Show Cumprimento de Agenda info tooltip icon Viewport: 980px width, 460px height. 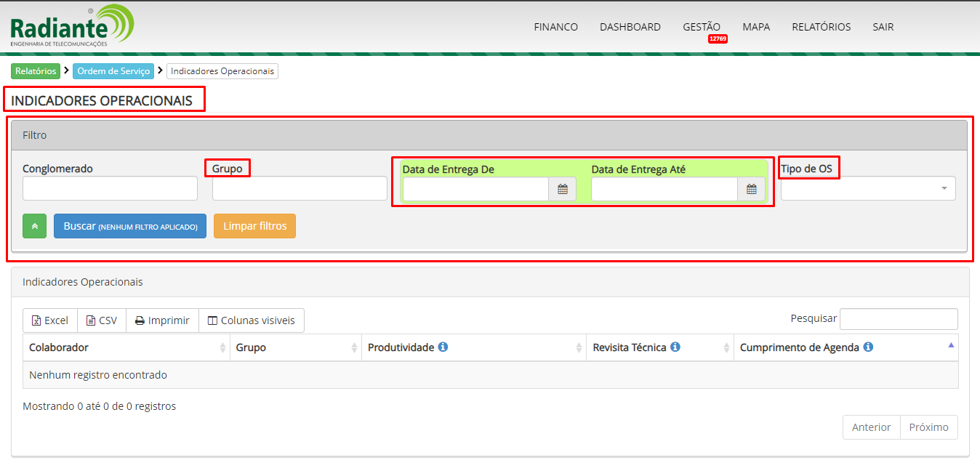coord(868,347)
